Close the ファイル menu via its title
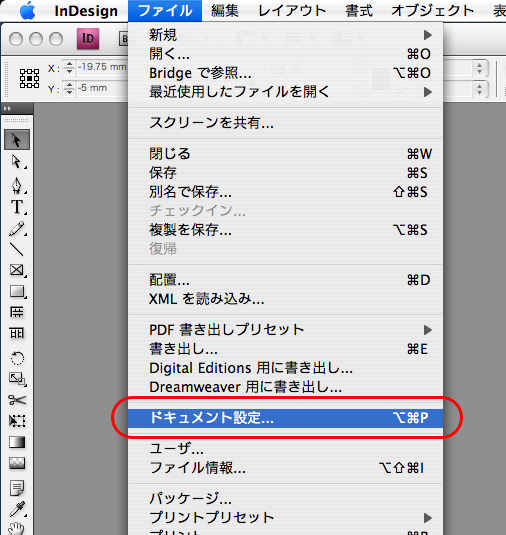This screenshot has height=535, width=506. (x=165, y=11)
